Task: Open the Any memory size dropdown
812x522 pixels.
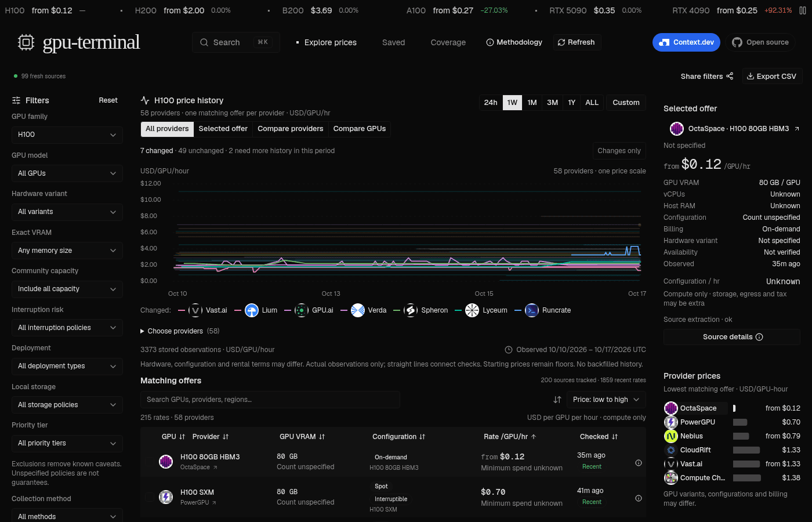Action: (x=67, y=251)
